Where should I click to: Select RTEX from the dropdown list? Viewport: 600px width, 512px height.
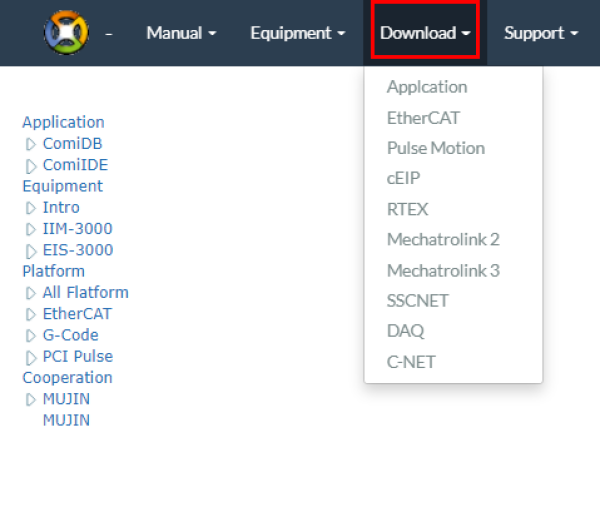407,209
